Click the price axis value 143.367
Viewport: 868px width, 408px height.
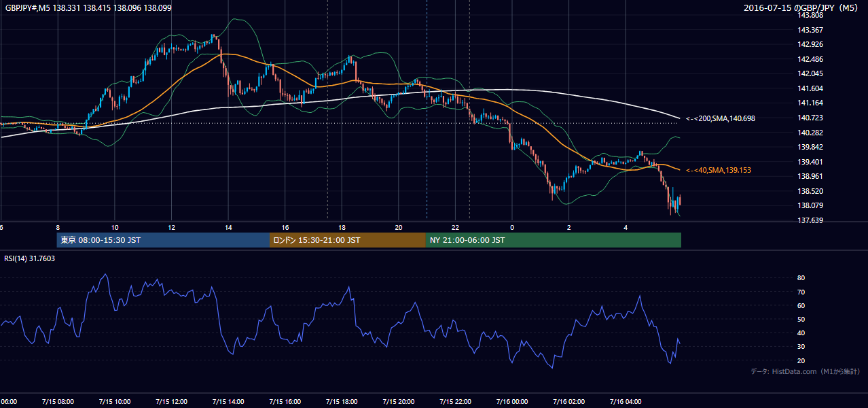pos(810,30)
